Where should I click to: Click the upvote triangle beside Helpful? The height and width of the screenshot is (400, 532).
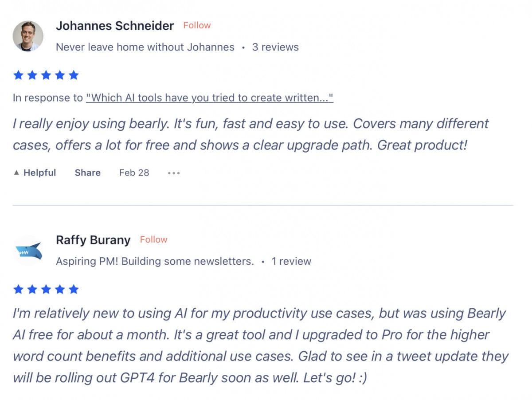coord(16,173)
